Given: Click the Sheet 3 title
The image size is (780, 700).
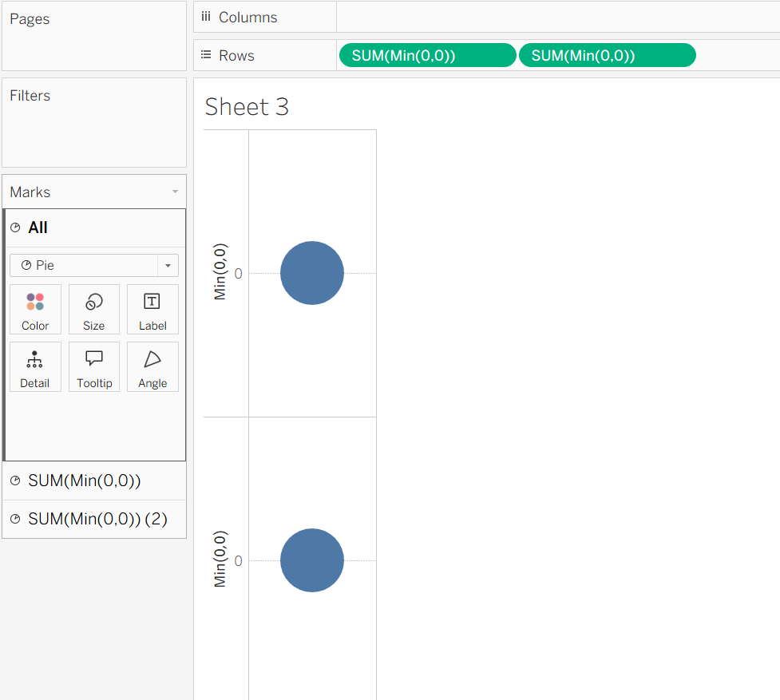Looking at the screenshot, I should pyautogui.click(x=247, y=107).
